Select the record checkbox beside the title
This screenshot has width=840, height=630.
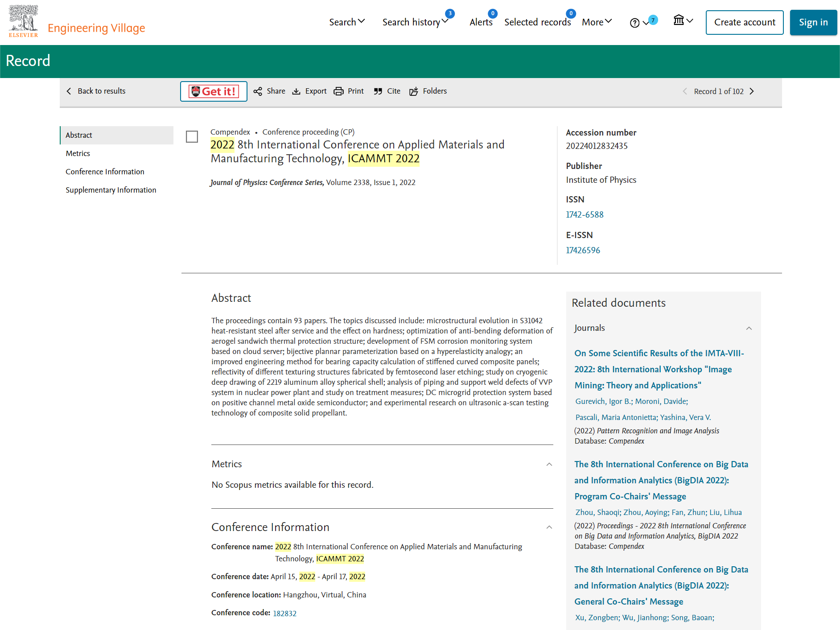point(192,136)
